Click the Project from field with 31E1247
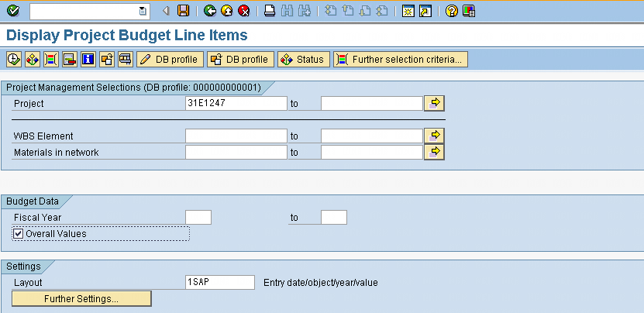The image size is (644, 313). (236, 104)
